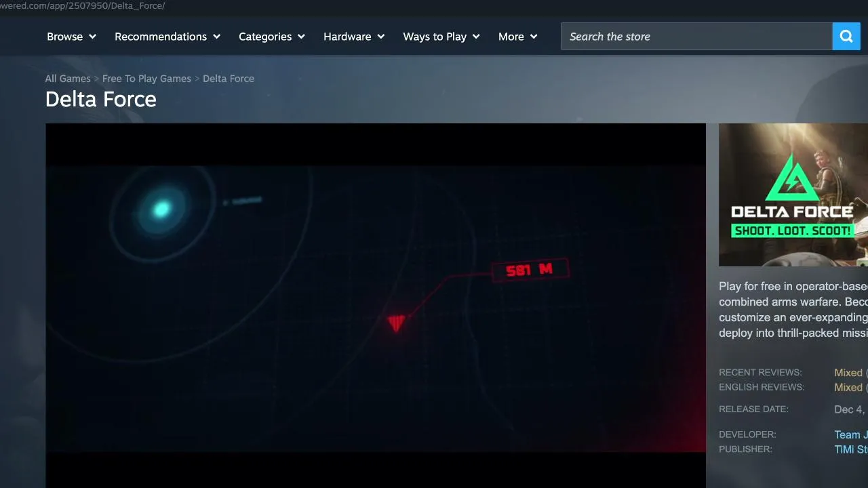
Task: Click the Delta Force breadcrumb link
Action: pos(229,79)
